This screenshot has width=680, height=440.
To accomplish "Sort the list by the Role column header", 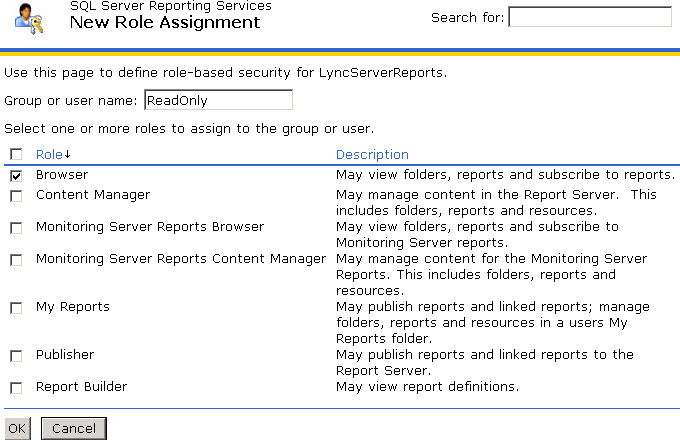I will 52,154.
